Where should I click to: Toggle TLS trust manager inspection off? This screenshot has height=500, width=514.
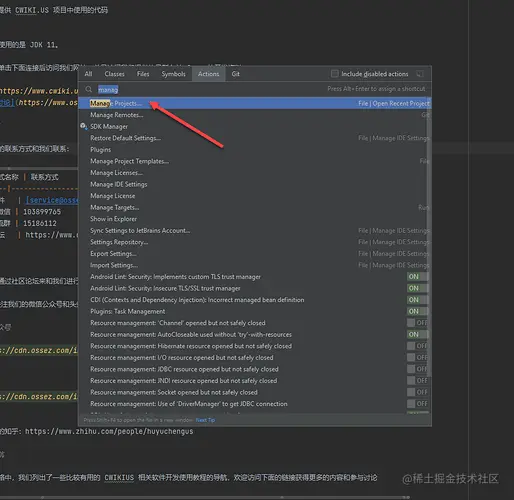(x=417, y=277)
